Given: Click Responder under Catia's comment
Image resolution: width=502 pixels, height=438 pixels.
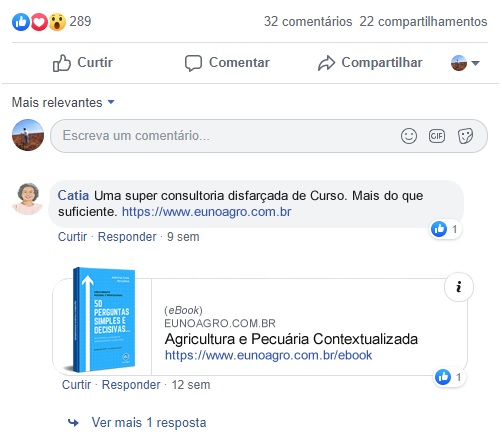Looking at the screenshot, I should pyautogui.click(x=127, y=237).
